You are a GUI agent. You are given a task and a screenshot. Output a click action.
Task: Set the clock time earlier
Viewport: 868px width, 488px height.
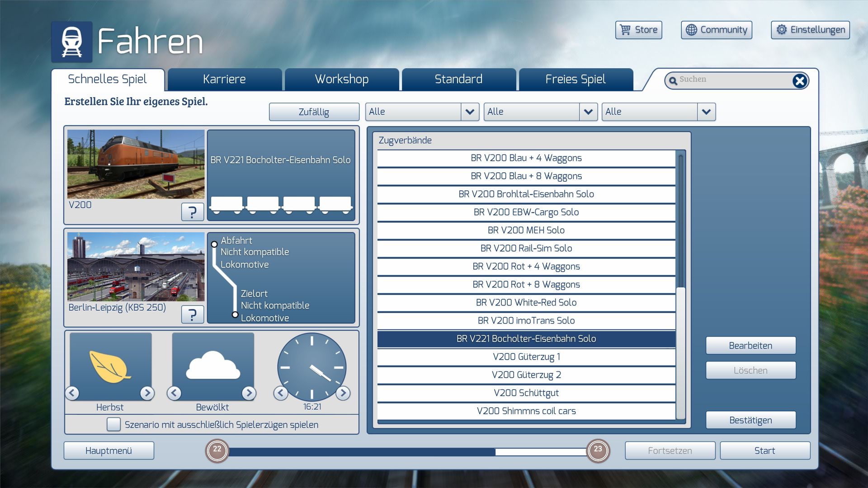point(280,393)
